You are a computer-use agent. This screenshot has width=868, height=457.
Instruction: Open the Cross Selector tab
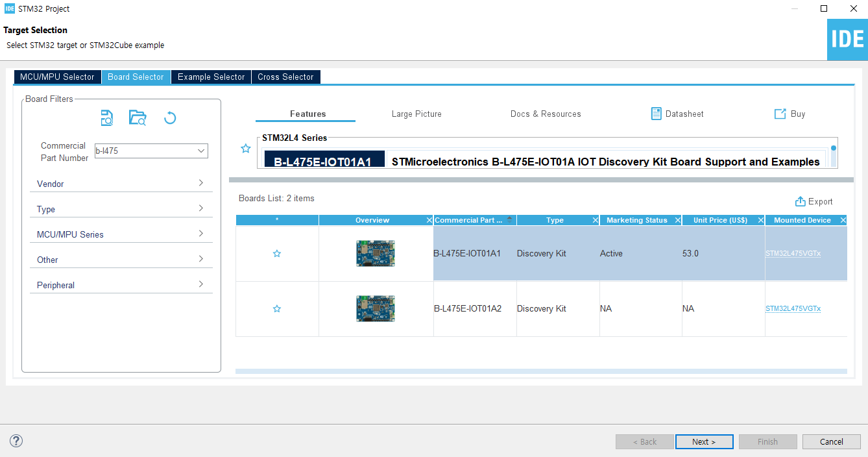(285, 77)
